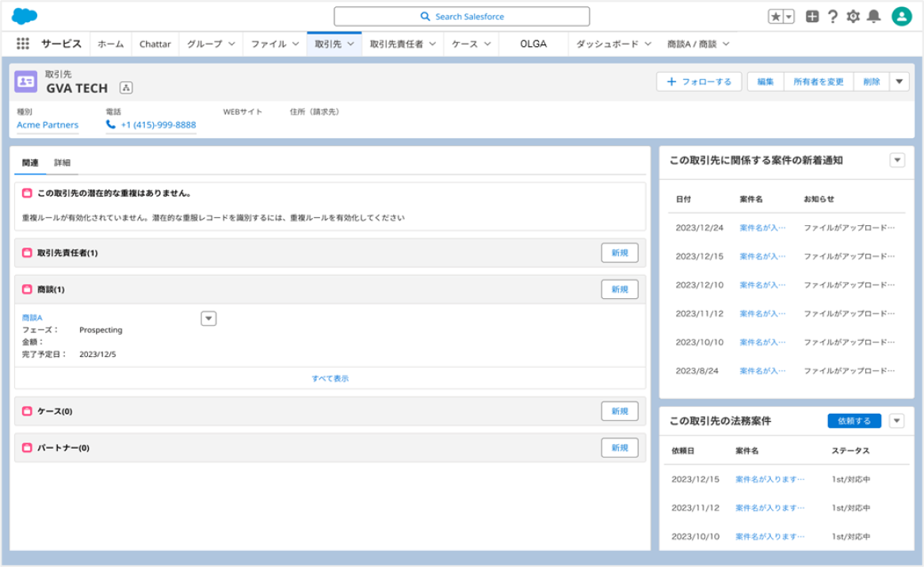Select the 2023/10/10 date in 新着通知
Image resolution: width=924 pixels, height=567 pixels.
click(x=700, y=343)
